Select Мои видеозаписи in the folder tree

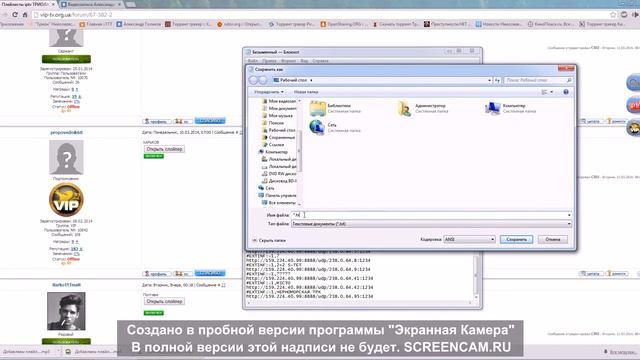279,101
